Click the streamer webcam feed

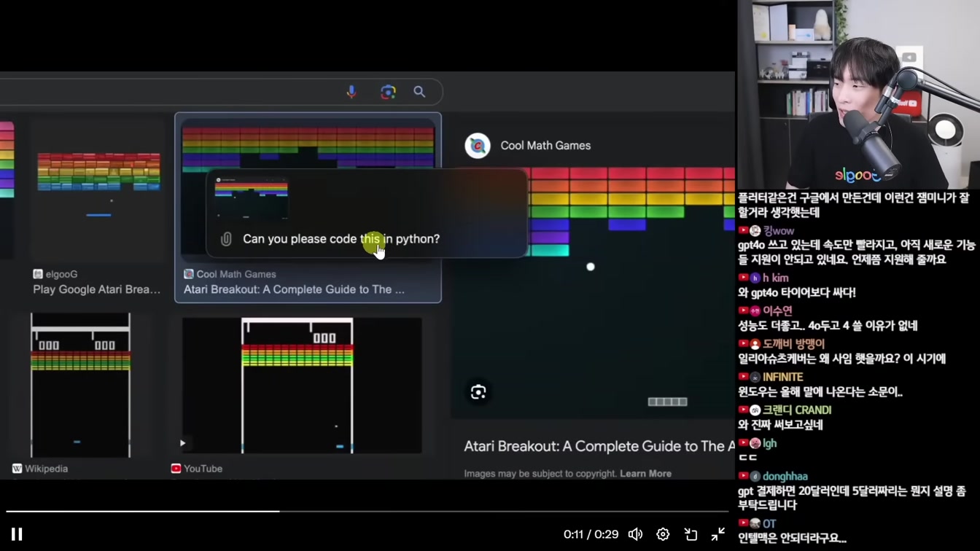858,95
